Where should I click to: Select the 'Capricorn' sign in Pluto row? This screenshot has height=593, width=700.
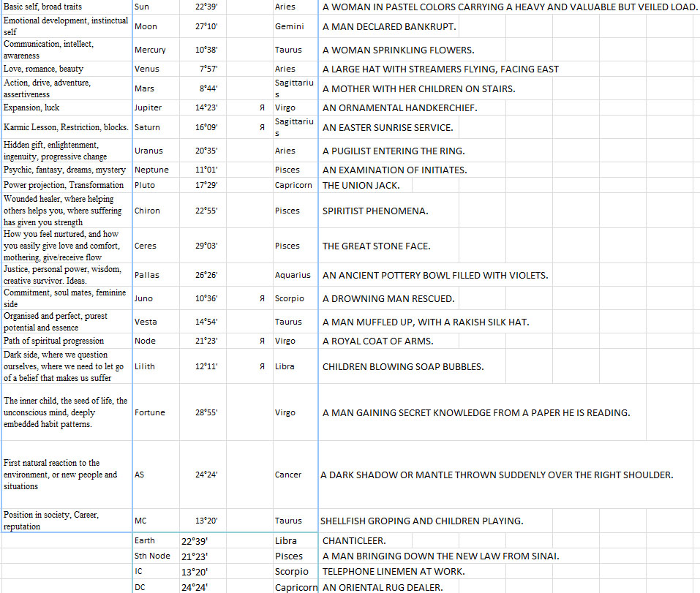(x=296, y=185)
